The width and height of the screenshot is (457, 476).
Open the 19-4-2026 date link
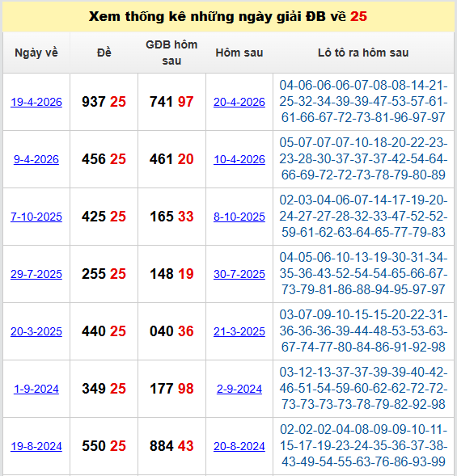click(36, 102)
